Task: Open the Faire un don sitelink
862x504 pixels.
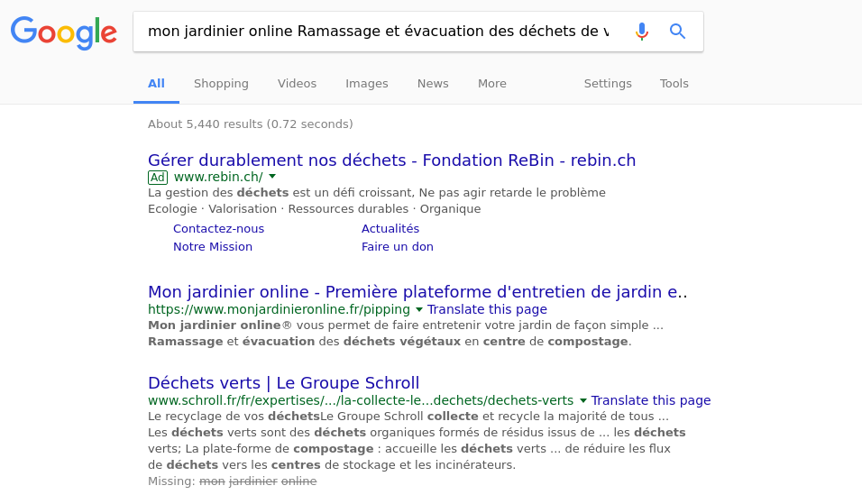Action: (x=398, y=247)
